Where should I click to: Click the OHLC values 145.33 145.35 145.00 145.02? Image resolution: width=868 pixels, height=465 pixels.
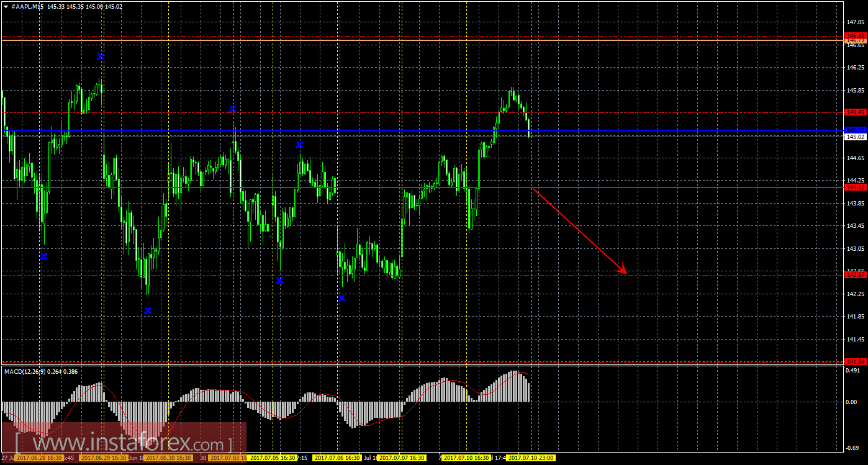coord(84,6)
